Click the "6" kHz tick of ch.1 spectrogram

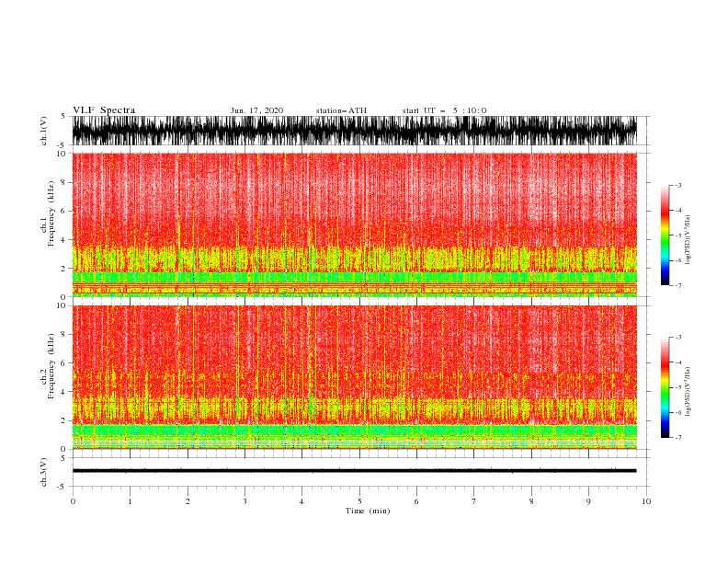pos(63,211)
